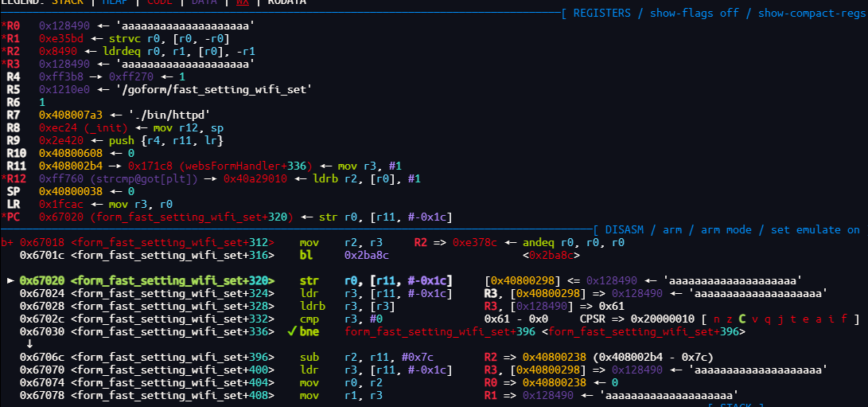The image size is (868, 407).
Task: Click the b+ breakpoint marker at 0x67018
Action: [x=6, y=243]
